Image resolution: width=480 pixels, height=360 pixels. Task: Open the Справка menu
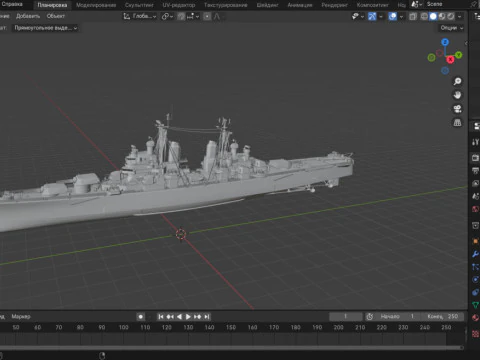coord(12,4)
